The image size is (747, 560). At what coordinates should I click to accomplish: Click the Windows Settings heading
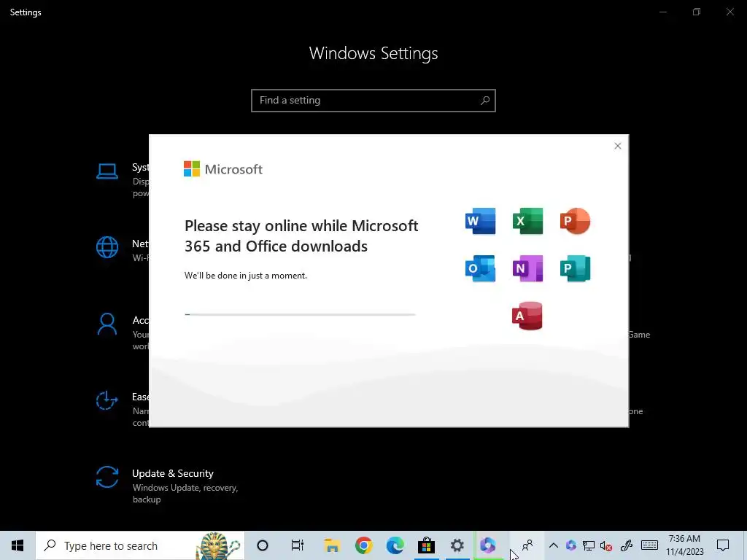373,53
